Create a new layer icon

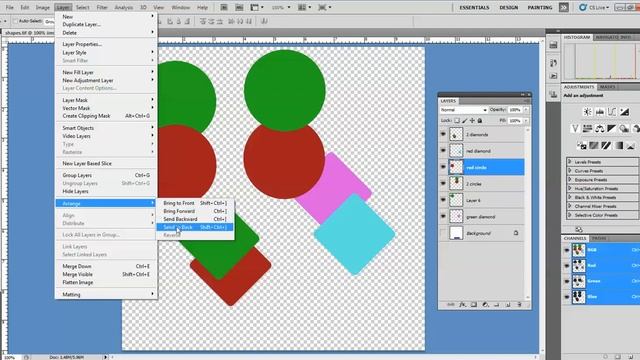(x=508, y=304)
